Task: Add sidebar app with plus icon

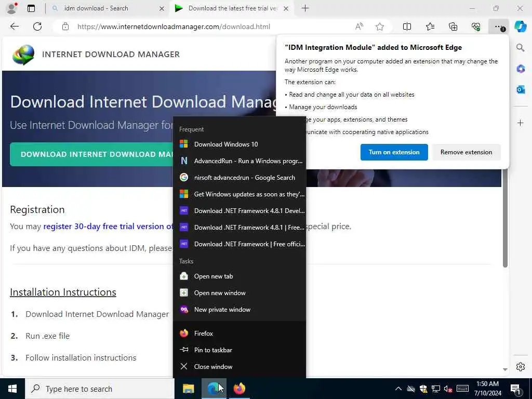Action: point(521,123)
